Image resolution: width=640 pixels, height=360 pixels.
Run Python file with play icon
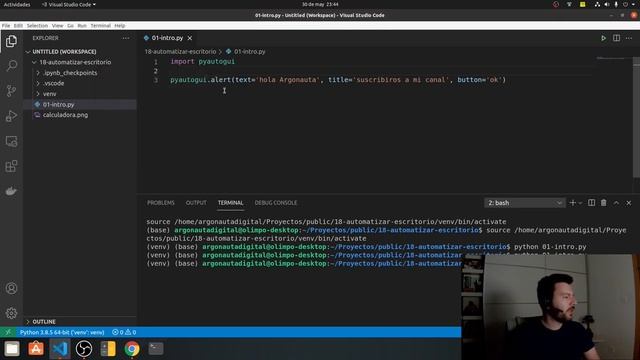click(603, 38)
